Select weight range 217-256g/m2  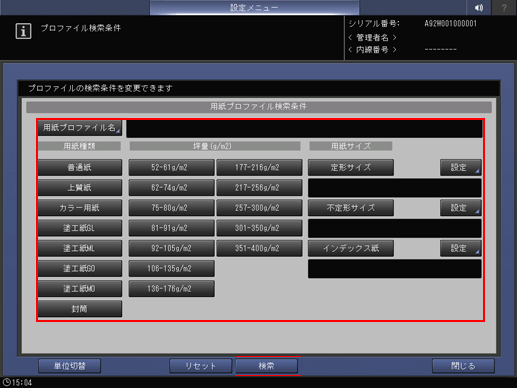coord(259,188)
